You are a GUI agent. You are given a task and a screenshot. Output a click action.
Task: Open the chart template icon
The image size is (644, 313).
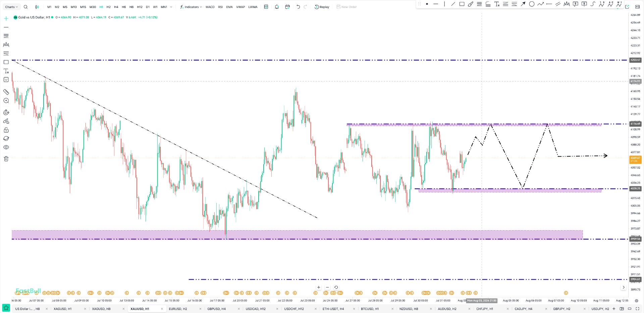266,7
